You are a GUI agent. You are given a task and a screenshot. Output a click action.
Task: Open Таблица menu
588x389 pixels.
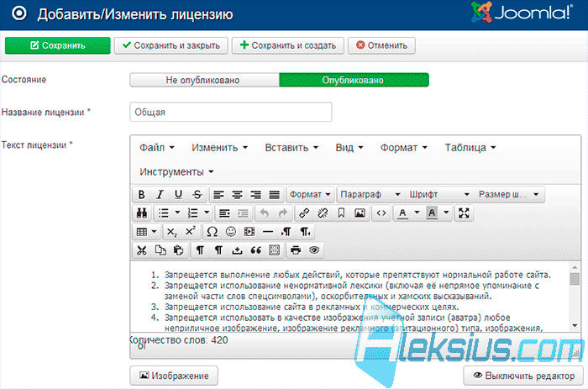tap(470, 147)
